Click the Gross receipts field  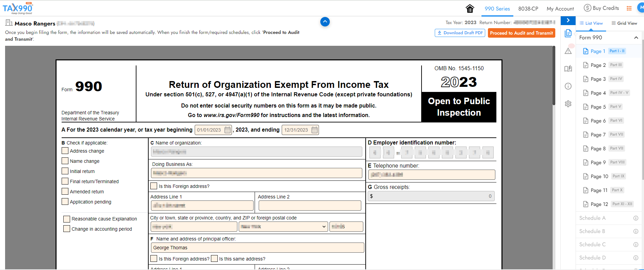tap(431, 196)
